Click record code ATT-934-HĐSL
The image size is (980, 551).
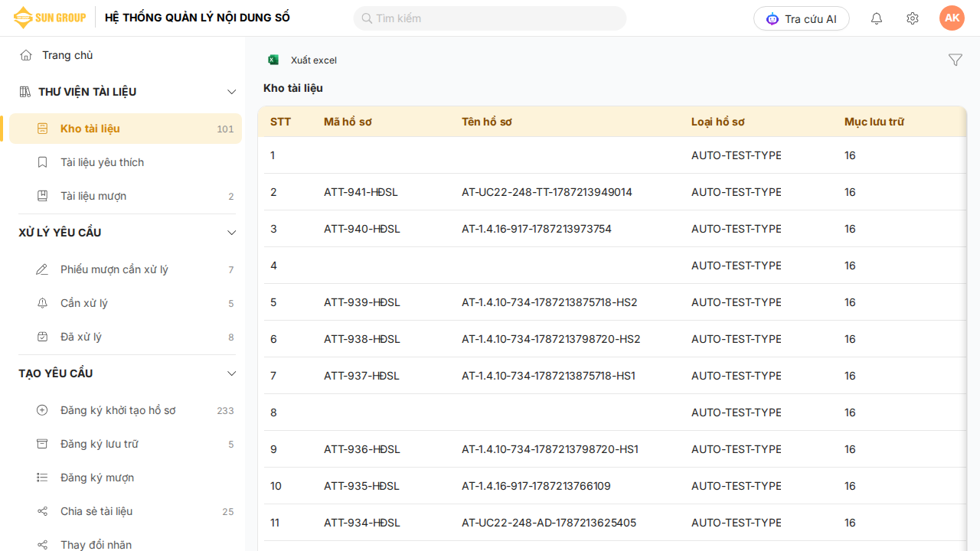point(362,523)
